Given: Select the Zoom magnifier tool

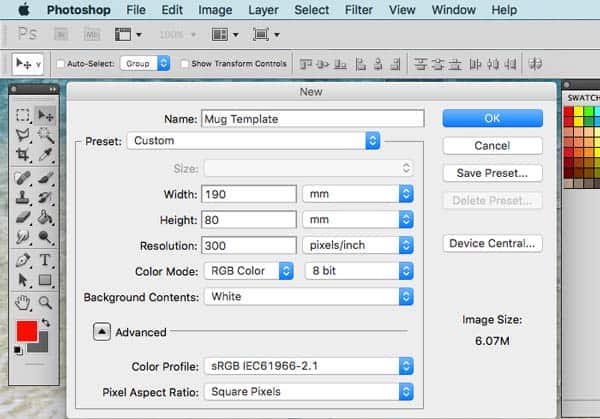Looking at the screenshot, I should 45,303.
